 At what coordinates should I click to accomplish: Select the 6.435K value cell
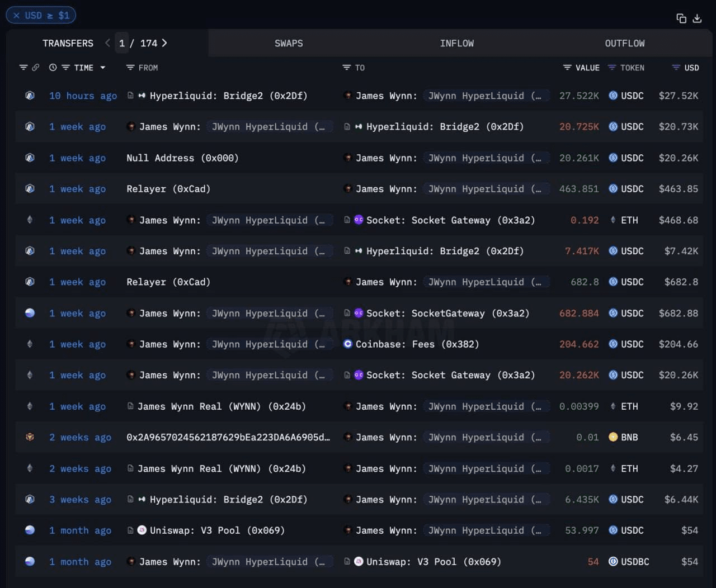click(582, 500)
